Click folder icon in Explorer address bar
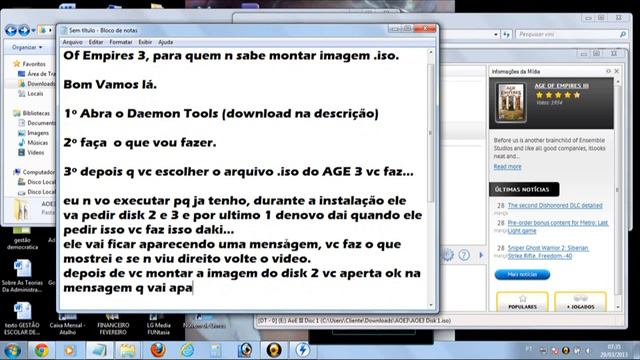Screen dimensions: 640x360 (42, 30)
